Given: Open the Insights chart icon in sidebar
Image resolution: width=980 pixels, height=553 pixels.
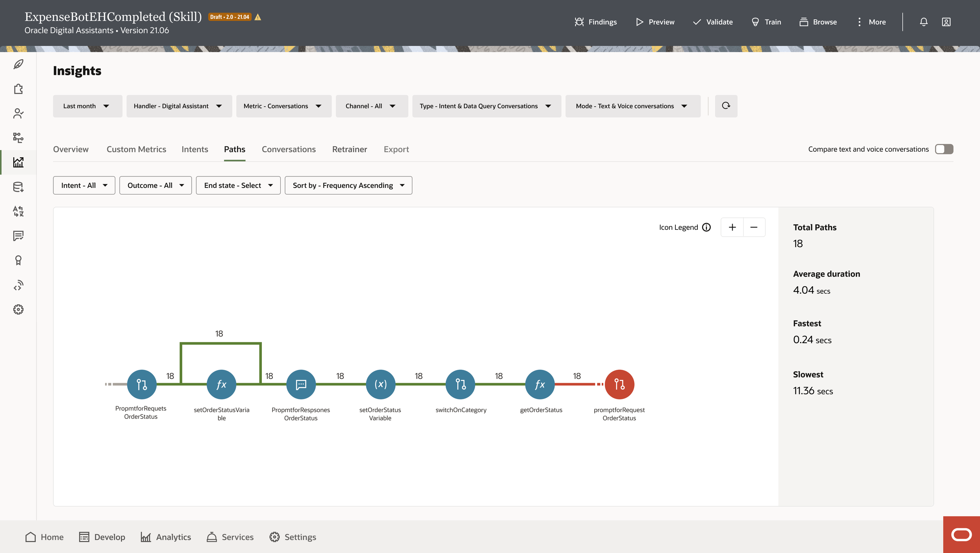Looking at the screenshot, I should click(x=18, y=162).
